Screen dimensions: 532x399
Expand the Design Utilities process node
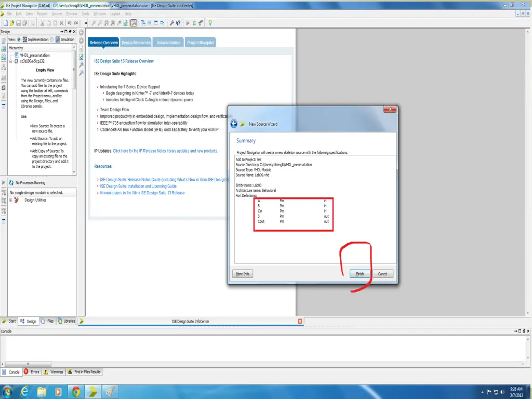click(x=11, y=200)
